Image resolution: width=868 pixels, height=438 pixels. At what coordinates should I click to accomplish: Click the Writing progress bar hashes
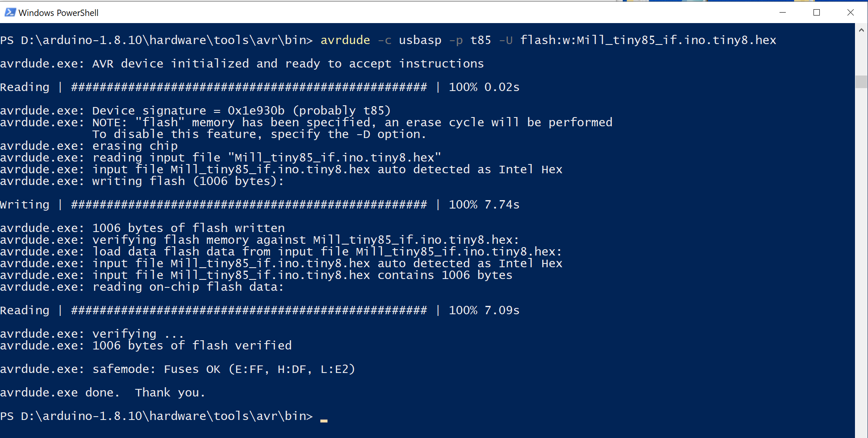pyautogui.click(x=249, y=205)
